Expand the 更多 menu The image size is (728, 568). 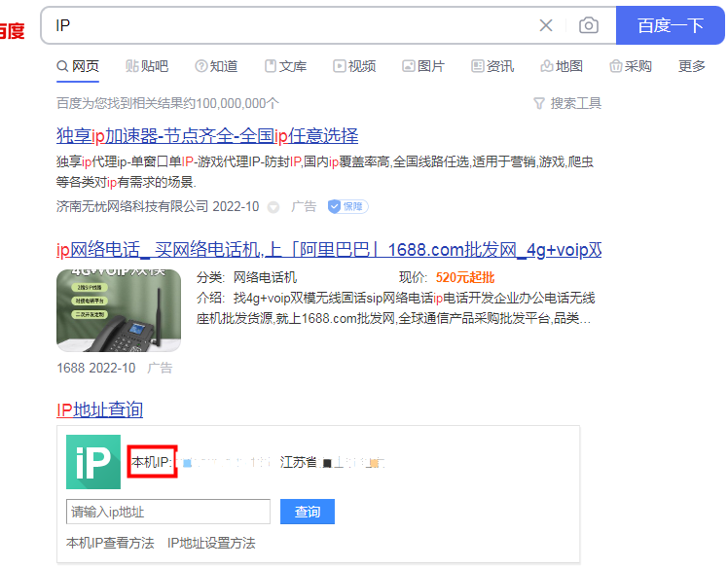pyautogui.click(x=692, y=66)
